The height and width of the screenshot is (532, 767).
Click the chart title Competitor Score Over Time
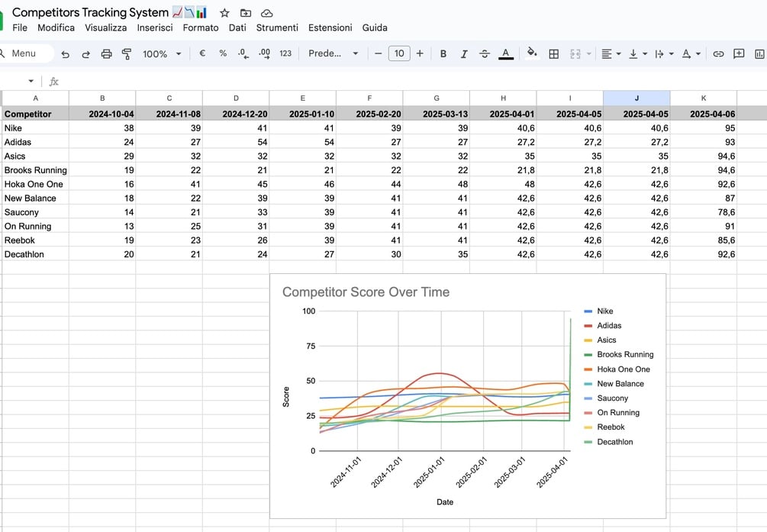[366, 292]
